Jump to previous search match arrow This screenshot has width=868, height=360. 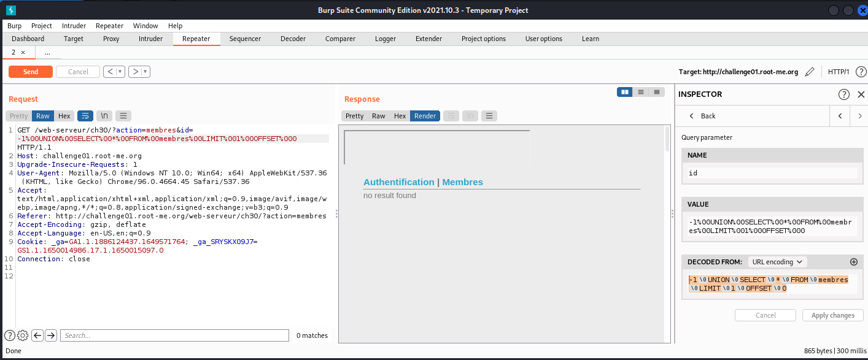(x=37, y=335)
